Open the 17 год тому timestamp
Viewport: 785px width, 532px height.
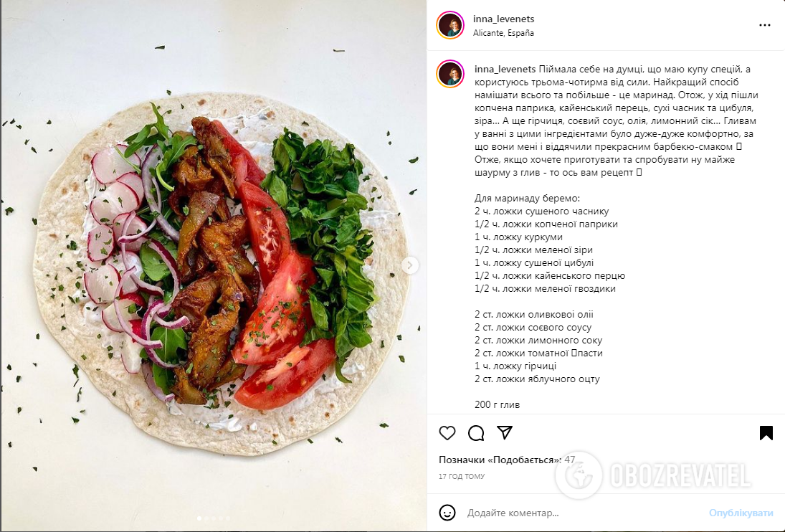pyautogui.click(x=462, y=477)
